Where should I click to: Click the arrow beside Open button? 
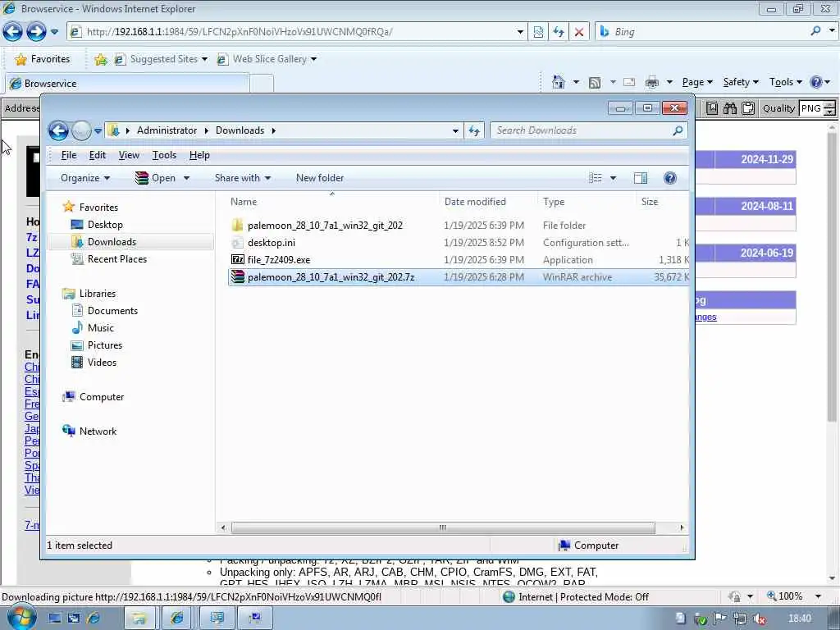(186, 178)
